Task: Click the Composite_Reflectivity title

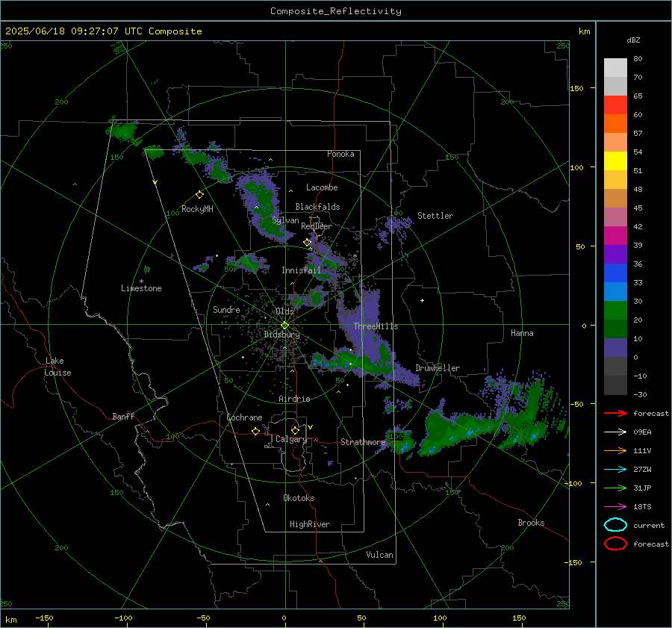Action: pyautogui.click(x=336, y=11)
